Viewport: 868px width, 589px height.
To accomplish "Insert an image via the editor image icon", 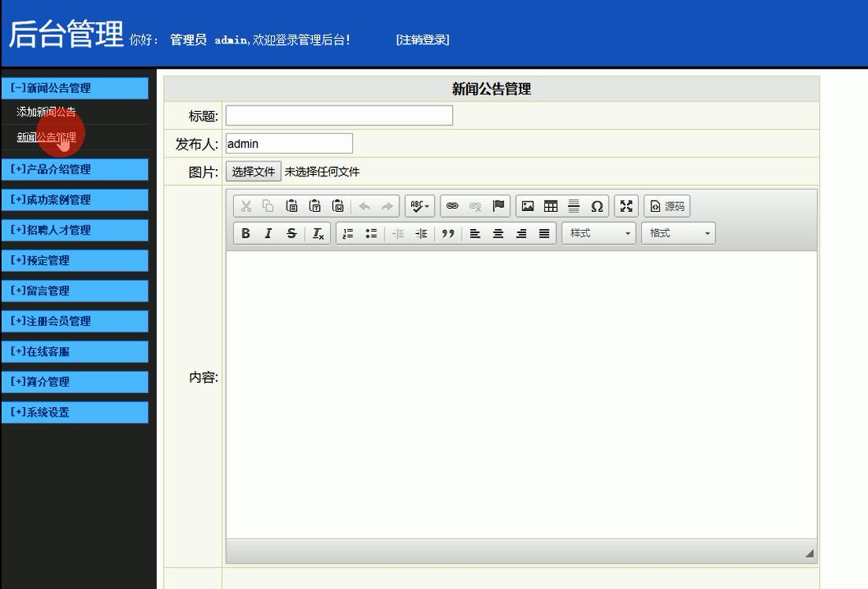I will [528, 206].
